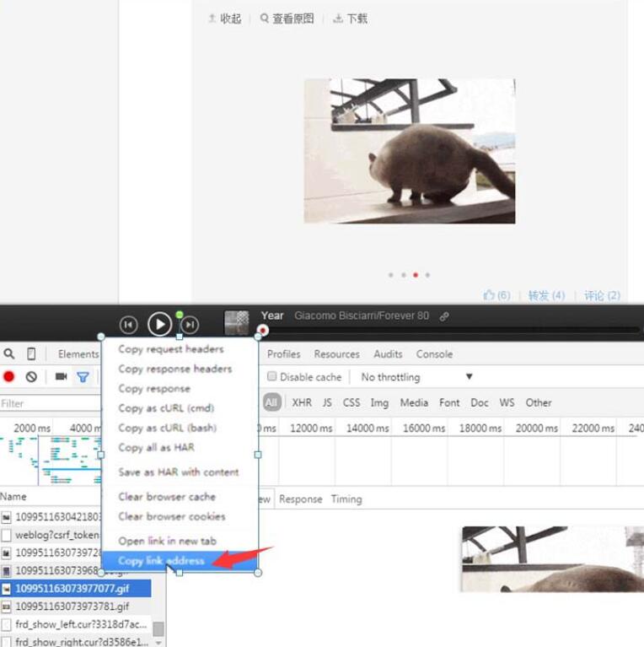
Task: Open the Response tab for the request
Action: (300, 499)
